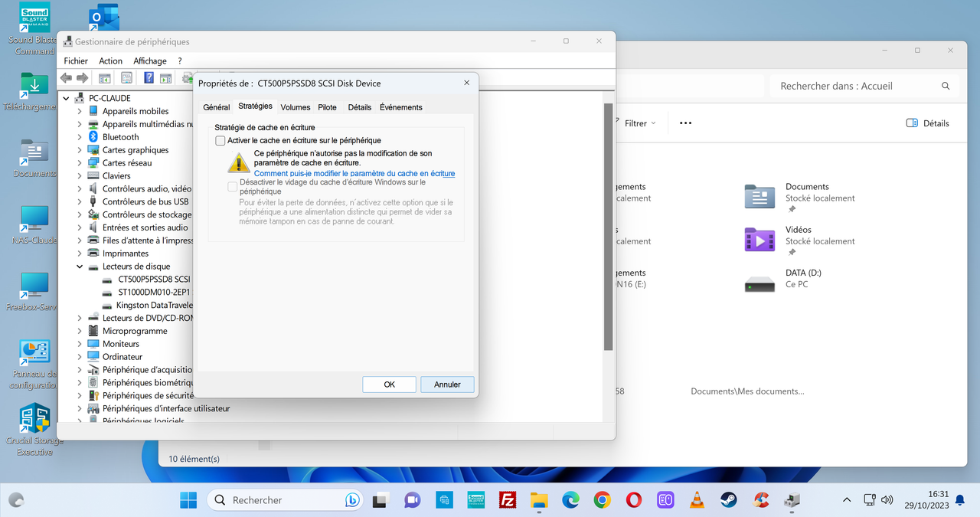Click the Device Manager vertical scrollbar
Image resolution: width=980 pixels, height=517 pixels.
(x=609, y=227)
